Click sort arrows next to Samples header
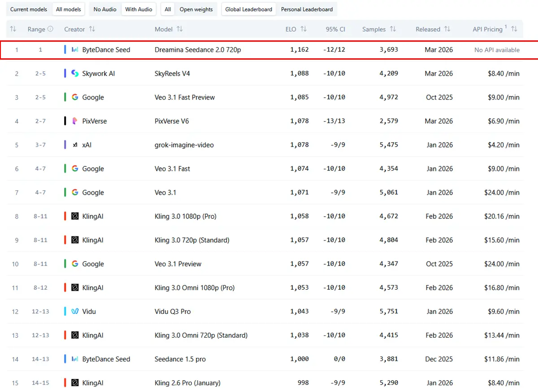Screen dimensions: 538x392 (x=393, y=29)
